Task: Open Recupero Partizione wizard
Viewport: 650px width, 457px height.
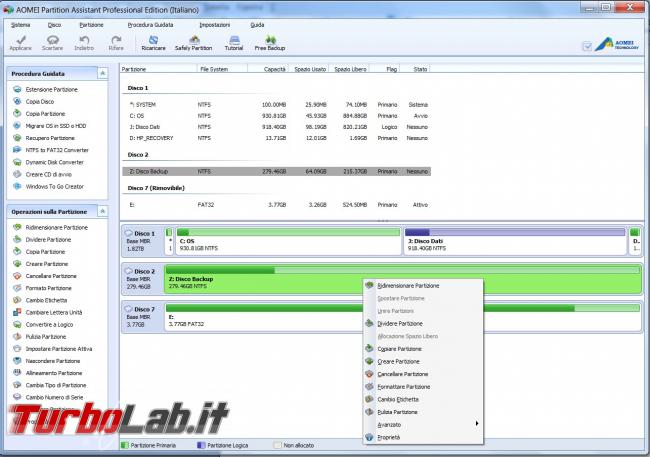Action: tap(50, 138)
